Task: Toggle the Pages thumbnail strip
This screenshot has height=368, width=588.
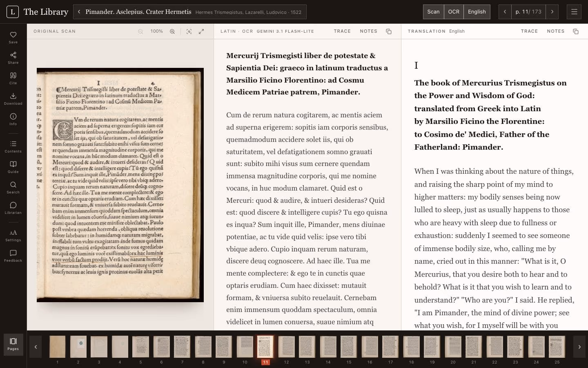Action: click(13, 345)
